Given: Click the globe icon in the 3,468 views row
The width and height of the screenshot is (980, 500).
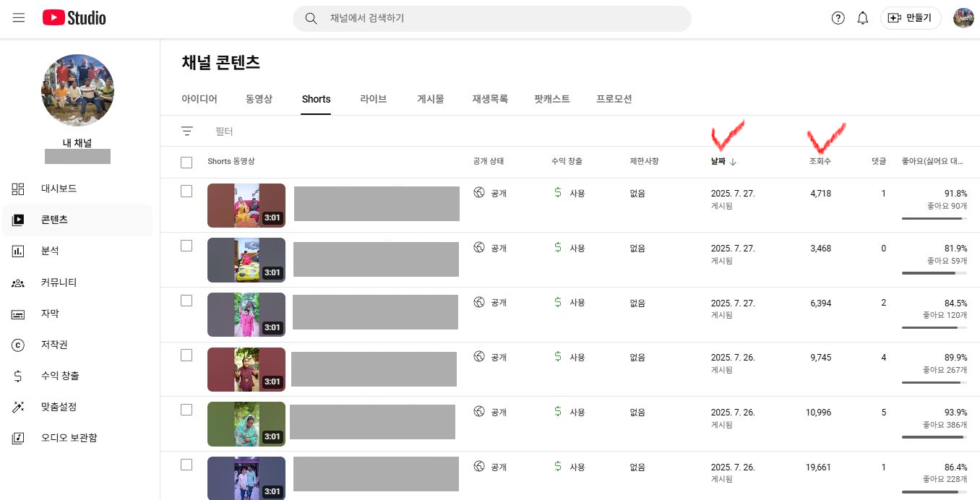Looking at the screenshot, I should point(478,247).
